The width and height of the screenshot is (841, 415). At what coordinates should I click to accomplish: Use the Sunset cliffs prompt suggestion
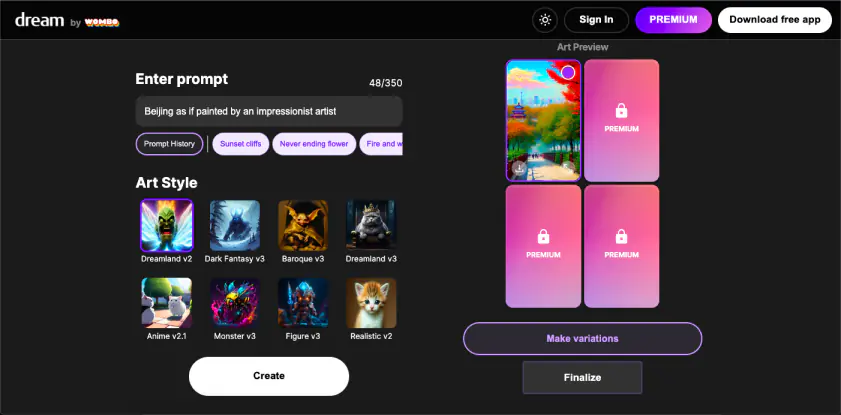pos(241,144)
